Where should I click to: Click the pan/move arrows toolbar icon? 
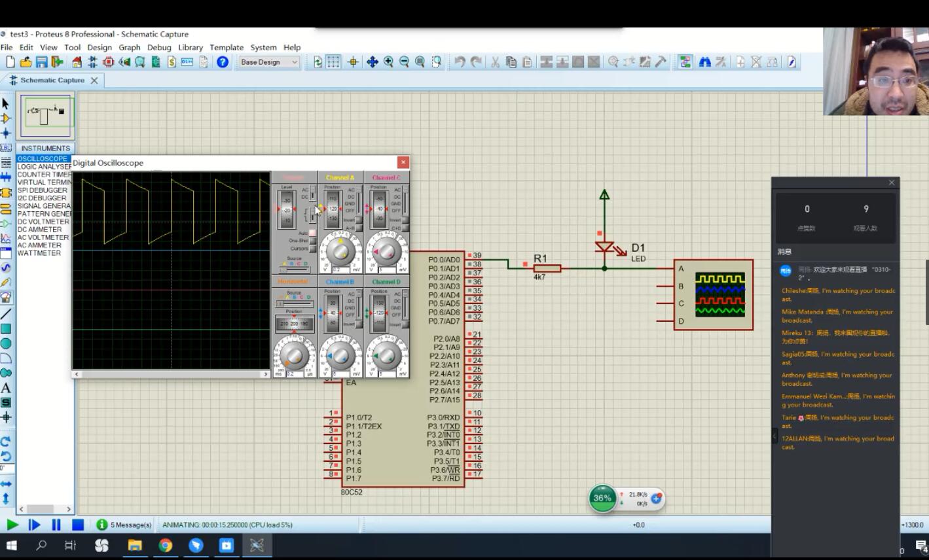372,62
